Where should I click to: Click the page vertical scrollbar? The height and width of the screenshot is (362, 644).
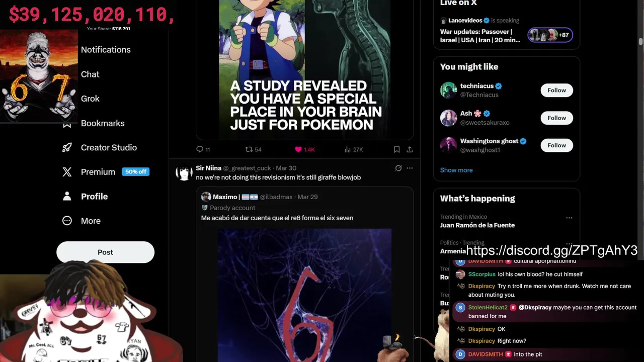640,41
